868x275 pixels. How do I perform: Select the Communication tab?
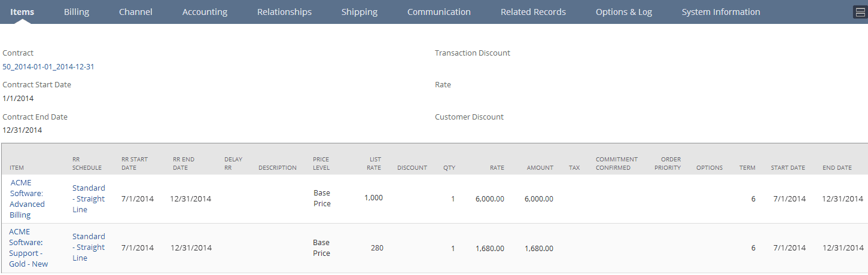pyautogui.click(x=439, y=12)
